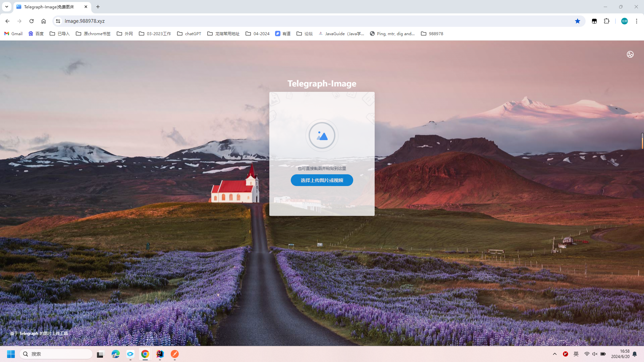Check the battery status icon
The height and width of the screenshot is (362, 644).
(x=603, y=354)
